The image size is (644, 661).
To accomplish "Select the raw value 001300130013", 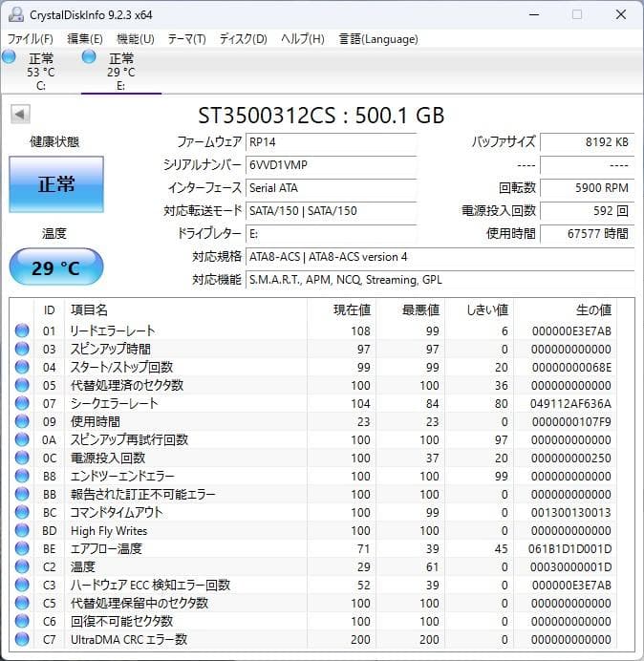I will click(571, 512).
